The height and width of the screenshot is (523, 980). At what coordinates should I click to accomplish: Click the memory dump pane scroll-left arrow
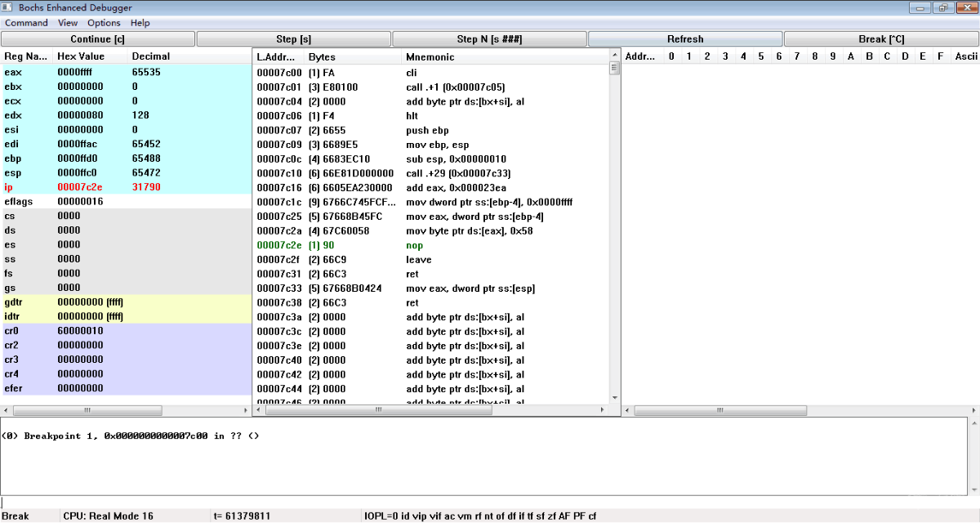tap(629, 410)
